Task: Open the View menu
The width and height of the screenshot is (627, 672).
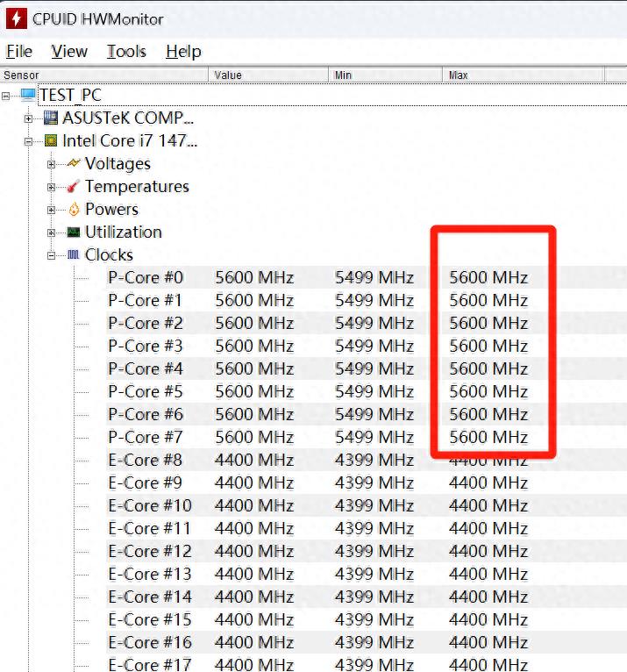Action: pyautogui.click(x=69, y=52)
